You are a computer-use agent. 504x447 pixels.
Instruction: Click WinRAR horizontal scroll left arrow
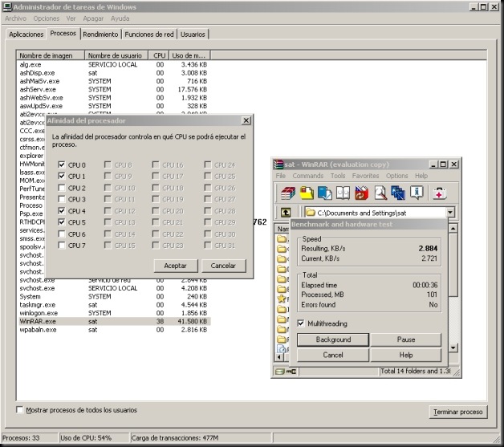[278, 357]
